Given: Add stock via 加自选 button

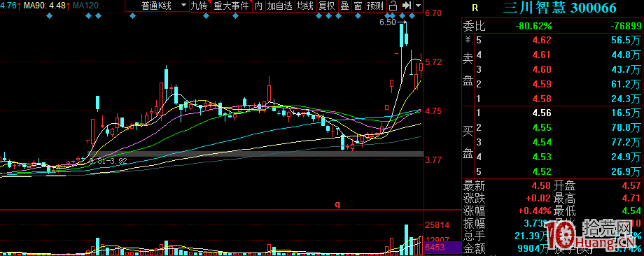Looking at the screenshot, I should [x=280, y=6].
